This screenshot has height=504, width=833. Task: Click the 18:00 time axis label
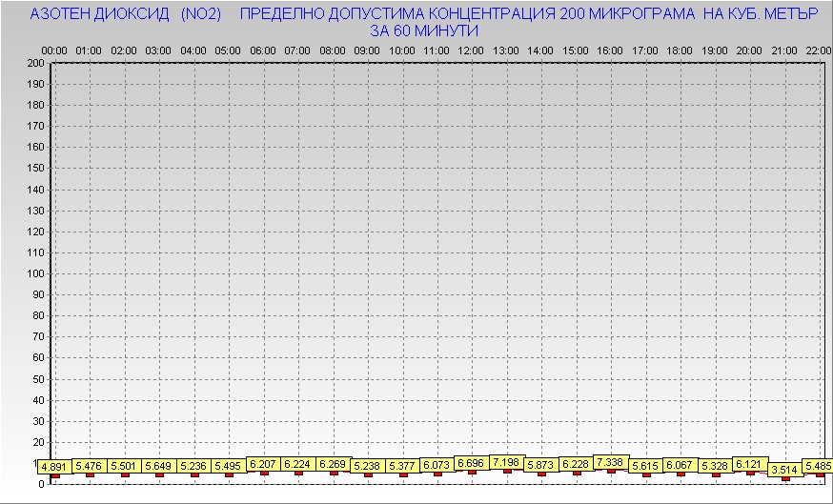tap(680, 51)
